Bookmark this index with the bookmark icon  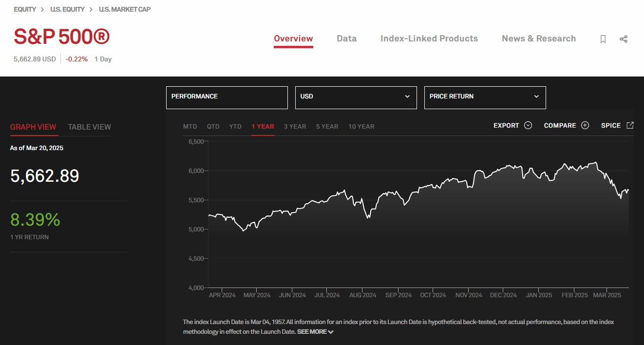(x=603, y=39)
